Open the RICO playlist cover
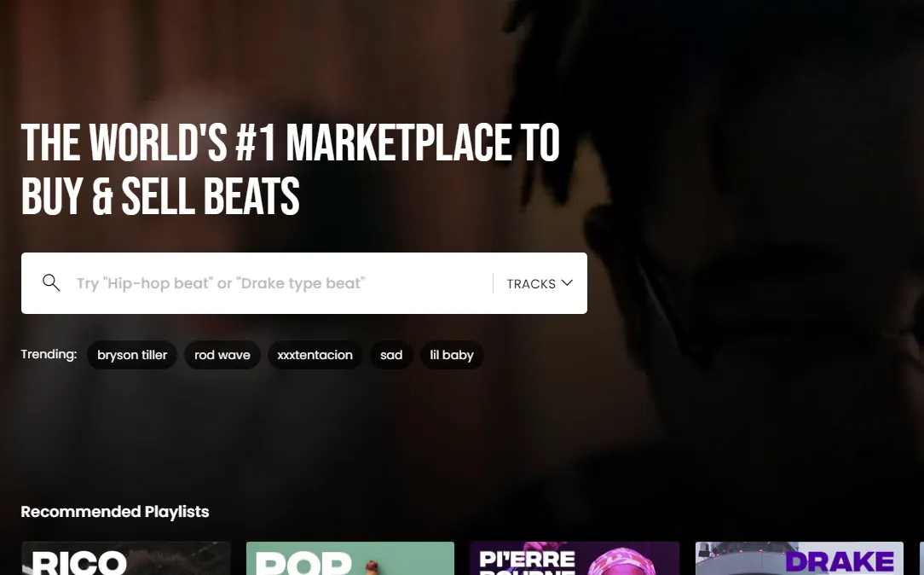Viewport: 924px width, 575px height. [125, 559]
